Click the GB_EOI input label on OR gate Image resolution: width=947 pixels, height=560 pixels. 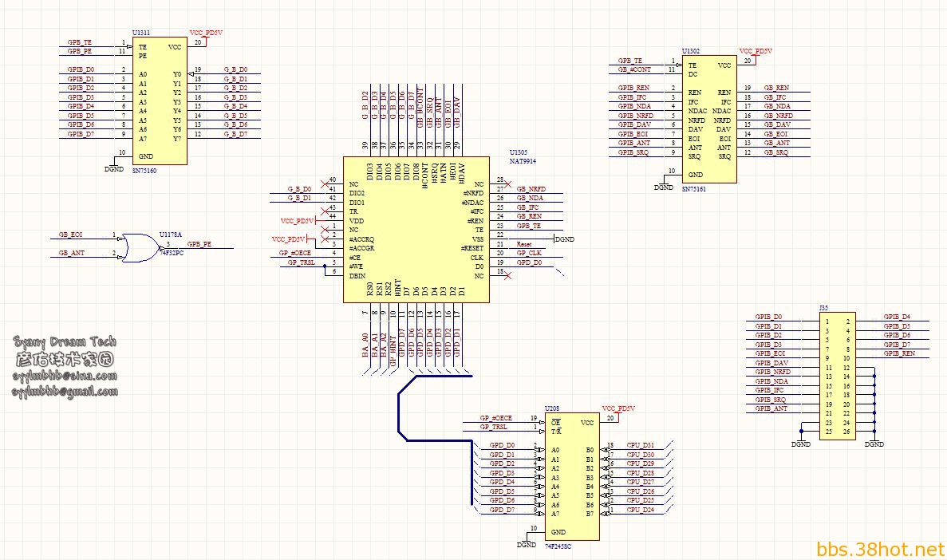click(x=71, y=235)
